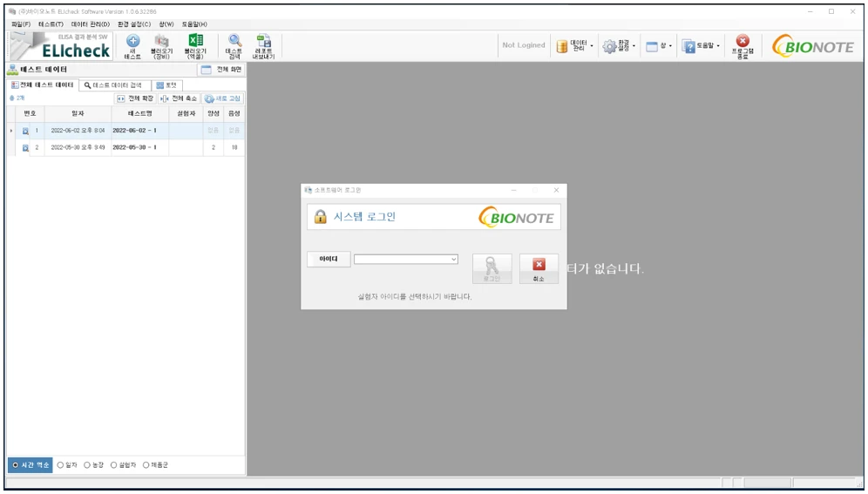Click the 시스템 로그인 padlock icon
The image size is (868, 494).
point(320,216)
